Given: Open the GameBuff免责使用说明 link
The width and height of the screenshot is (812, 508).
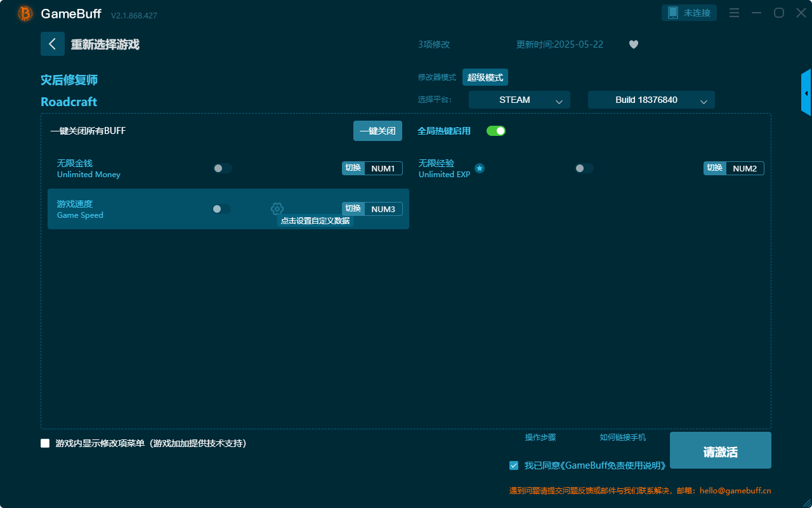Looking at the screenshot, I should click(x=613, y=465).
